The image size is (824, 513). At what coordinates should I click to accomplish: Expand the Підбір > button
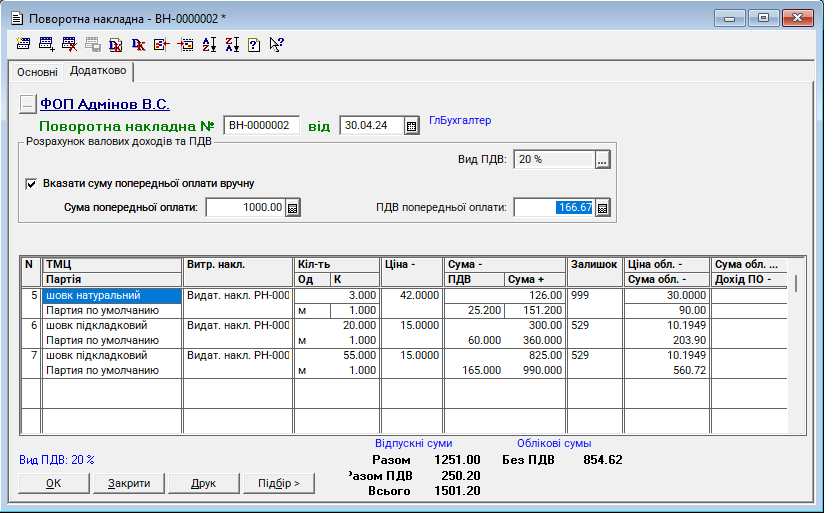278,484
